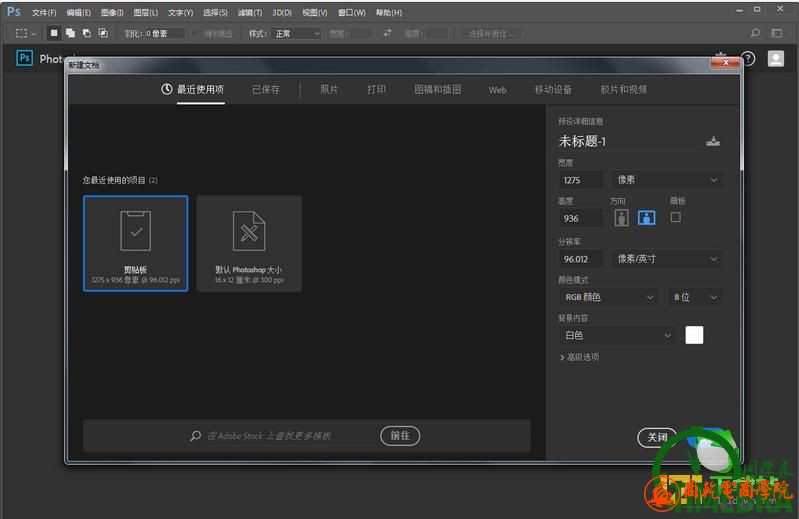Viewport: 799px width, 519px height.
Task: Open the 窗口(W) menu
Action: pyautogui.click(x=352, y=12)
